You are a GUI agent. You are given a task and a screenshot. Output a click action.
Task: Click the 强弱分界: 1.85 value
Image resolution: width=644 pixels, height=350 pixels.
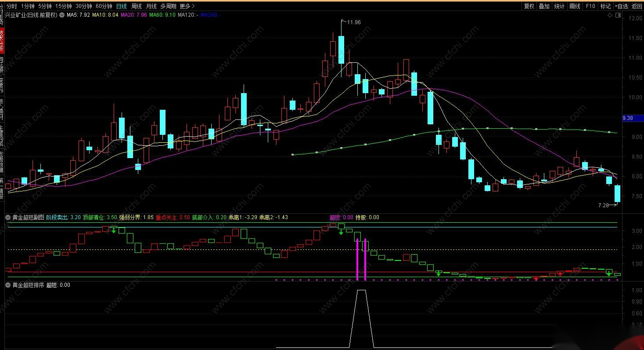pyautogui.click(x=137, y=217)
